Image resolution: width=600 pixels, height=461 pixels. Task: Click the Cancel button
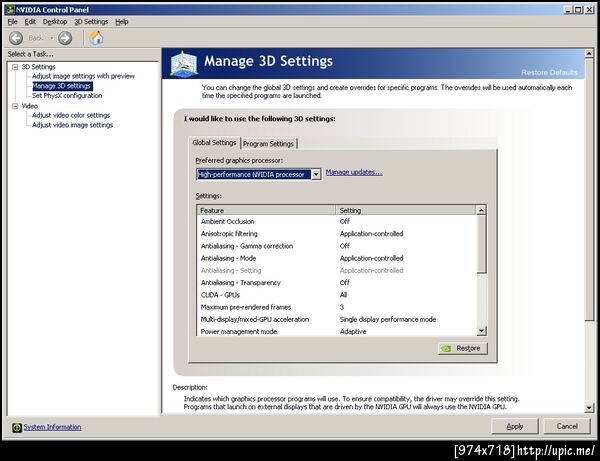[x=567, y=426]
